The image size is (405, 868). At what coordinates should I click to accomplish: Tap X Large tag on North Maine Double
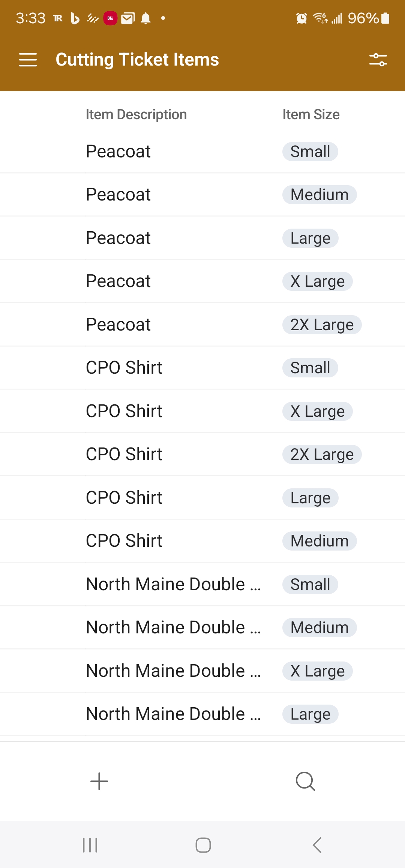(317, 671)
